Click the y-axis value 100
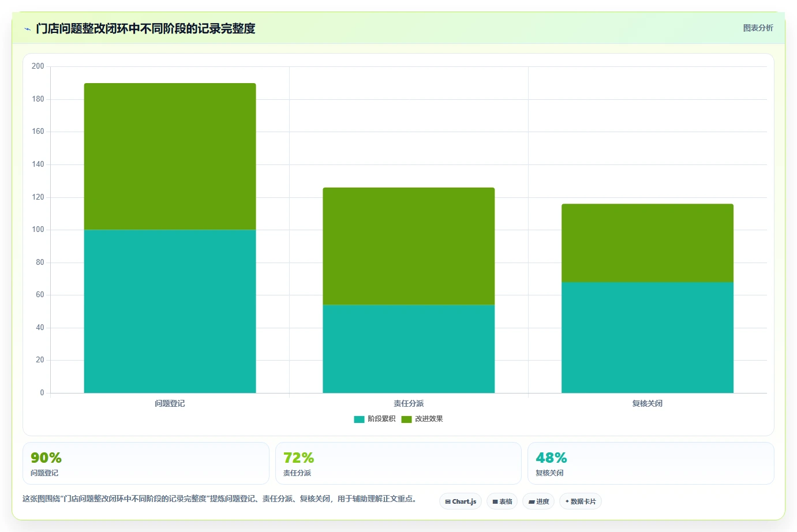Viewport: 797px width, 532px height. [x=38, y=230]
